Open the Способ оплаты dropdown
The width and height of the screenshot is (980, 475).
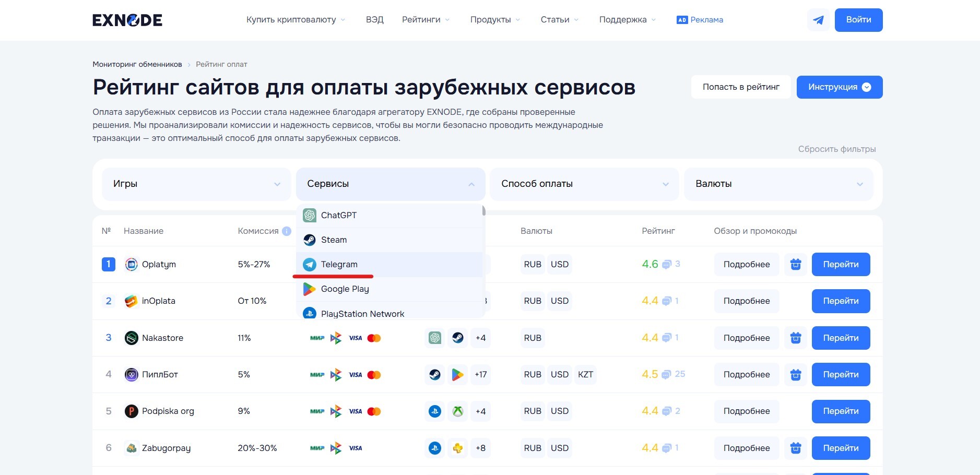click(x=584, y=184)
